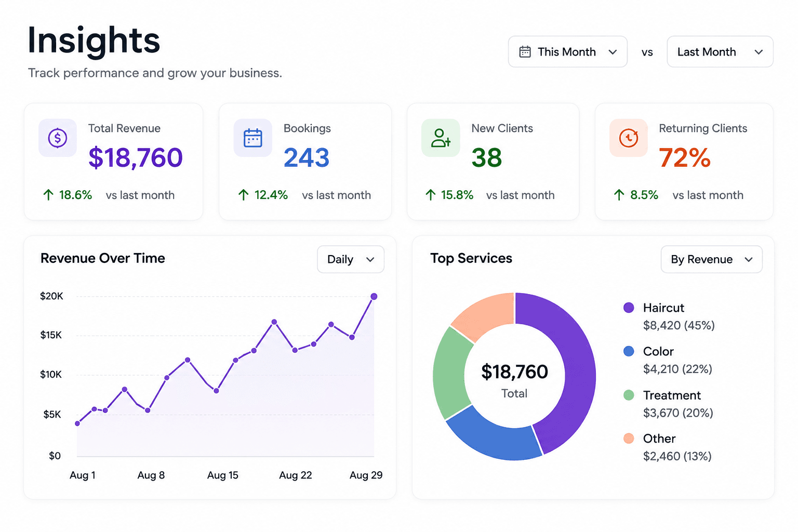Image resolution: width=798 pixels, height=532 pixels.
Task: Click the Returning Clients clock icon
Action: click(x=629, y=138)
